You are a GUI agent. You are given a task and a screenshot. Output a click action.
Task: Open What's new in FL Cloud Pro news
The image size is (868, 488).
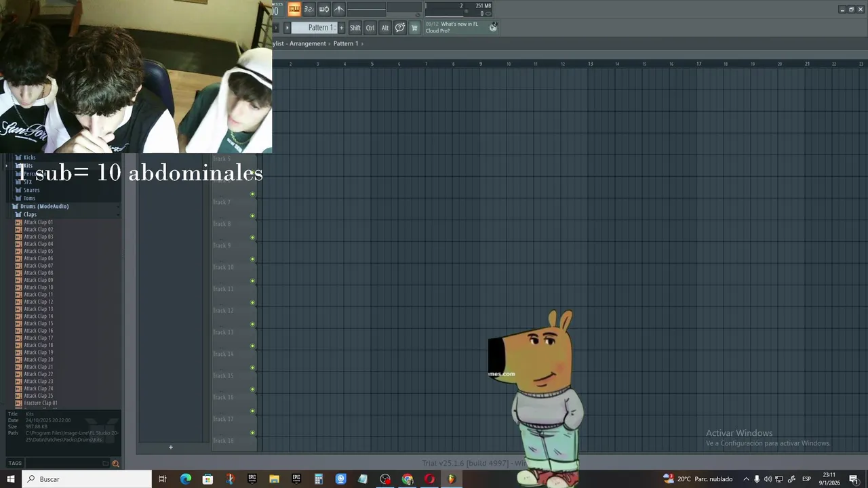click(452, 27)
